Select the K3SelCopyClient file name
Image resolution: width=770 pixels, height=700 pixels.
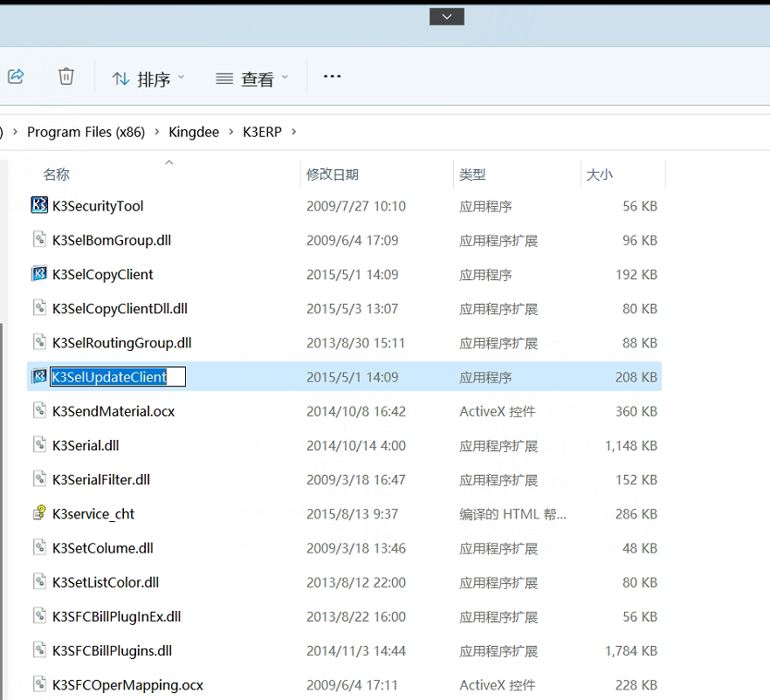point(103,274)
